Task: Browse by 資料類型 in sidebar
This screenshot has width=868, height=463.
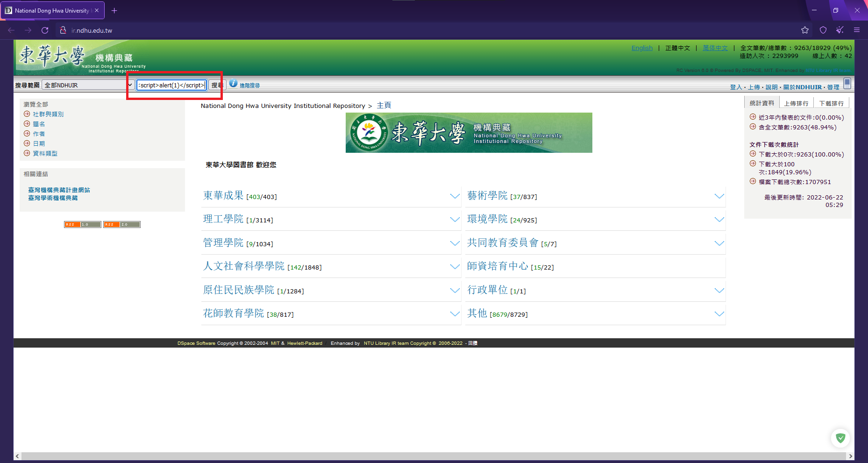Action: coord(45,153)
